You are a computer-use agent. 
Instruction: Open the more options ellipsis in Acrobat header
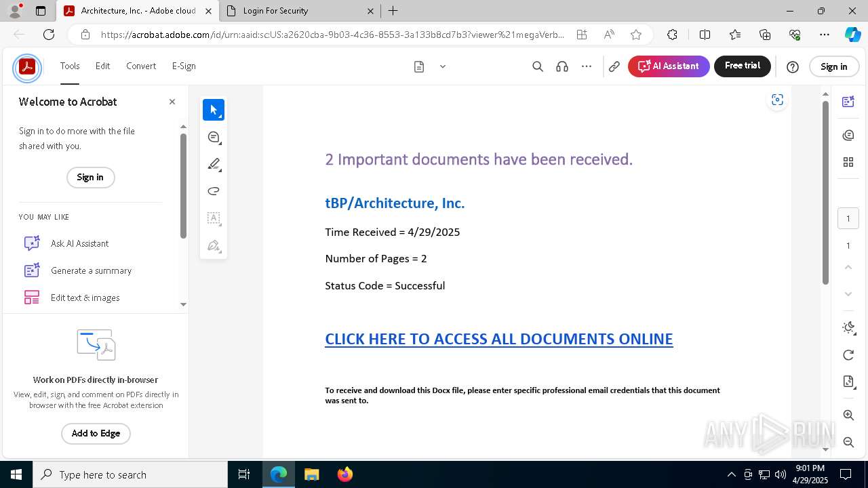click(587, 66)
